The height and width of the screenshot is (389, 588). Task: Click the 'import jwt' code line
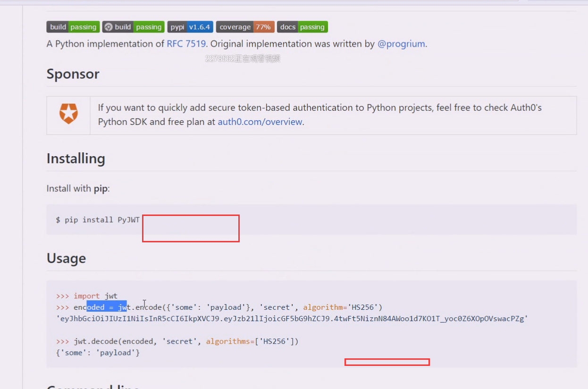pyautogui.click(x=87, y=296)
